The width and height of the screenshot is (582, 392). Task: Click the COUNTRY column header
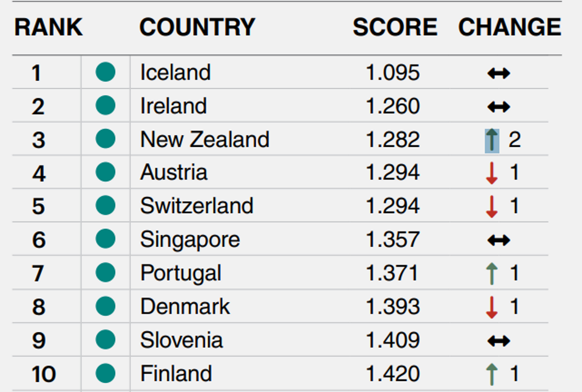tap(197, 27)
